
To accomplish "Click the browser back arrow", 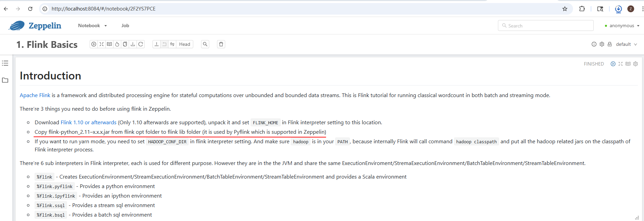I will (6, 9).
